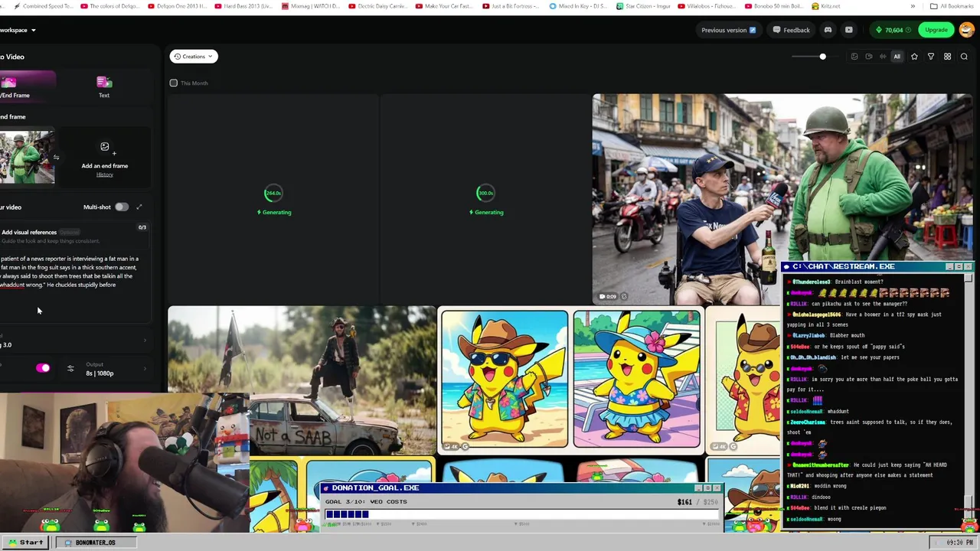
Task: Swap start and end frame arrows
Action: [56, 158]
